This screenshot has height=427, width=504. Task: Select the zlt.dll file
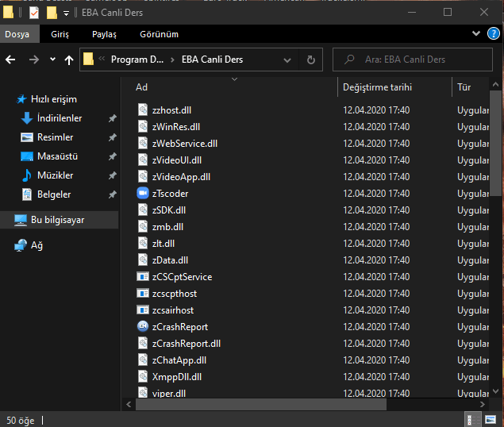pyautogui.click(x=164, y=244)
